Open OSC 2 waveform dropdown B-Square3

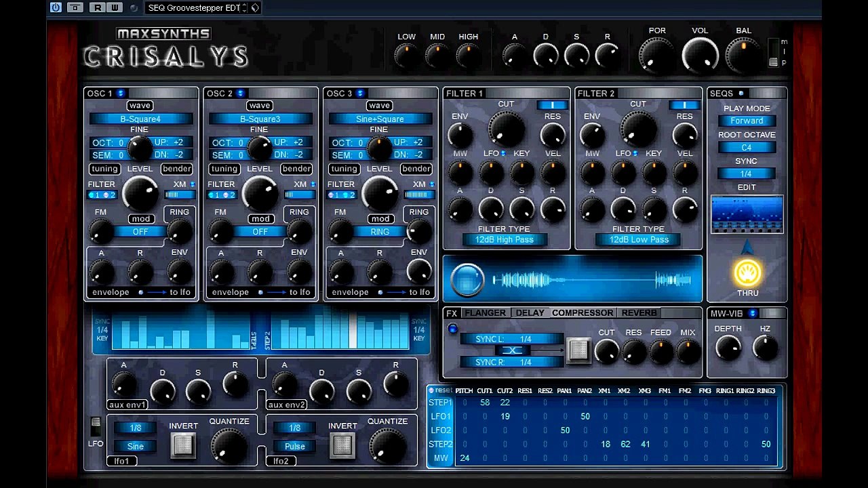coord(260,119)
